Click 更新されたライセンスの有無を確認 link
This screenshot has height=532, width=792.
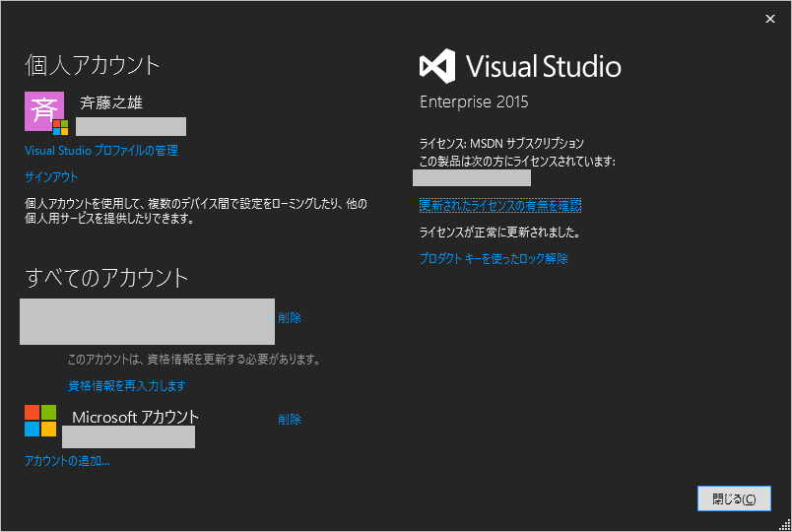[500, 205]
